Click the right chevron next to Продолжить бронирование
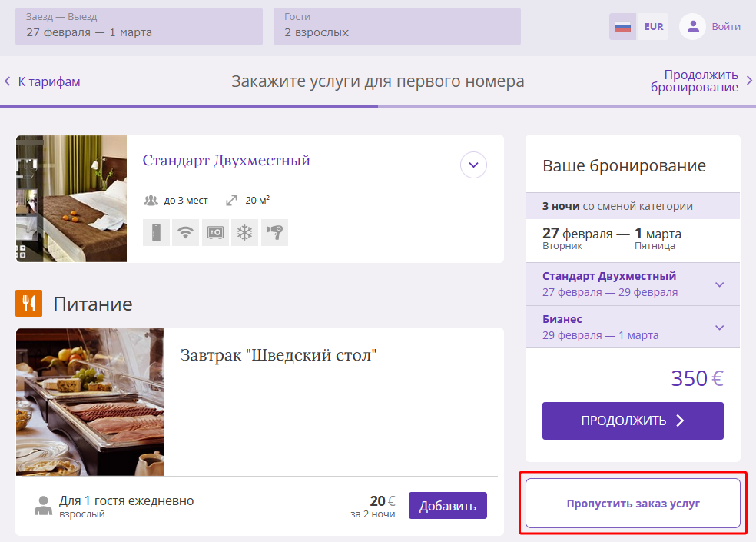The width and height of the screenshot is (756, 542). 749,81
